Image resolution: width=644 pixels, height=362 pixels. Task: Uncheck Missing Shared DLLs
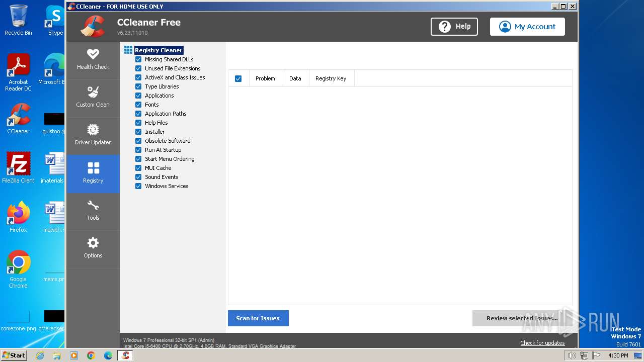(x=138, y=59)
